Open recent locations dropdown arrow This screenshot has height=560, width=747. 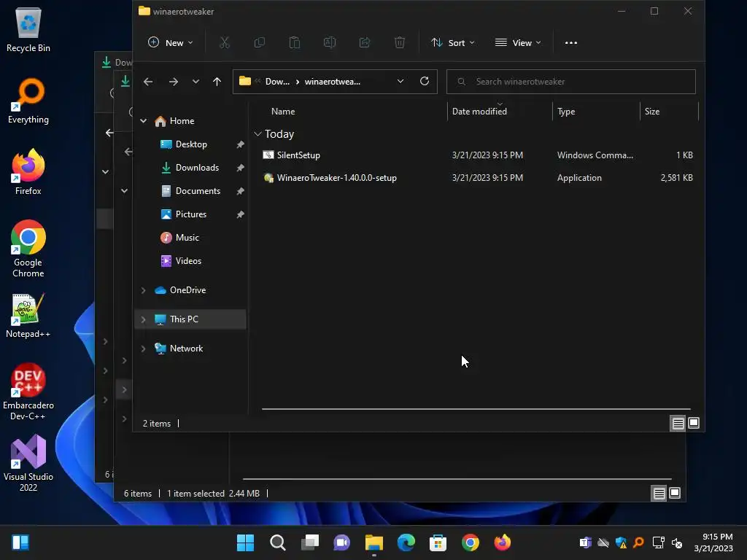[x=196, y=82]
